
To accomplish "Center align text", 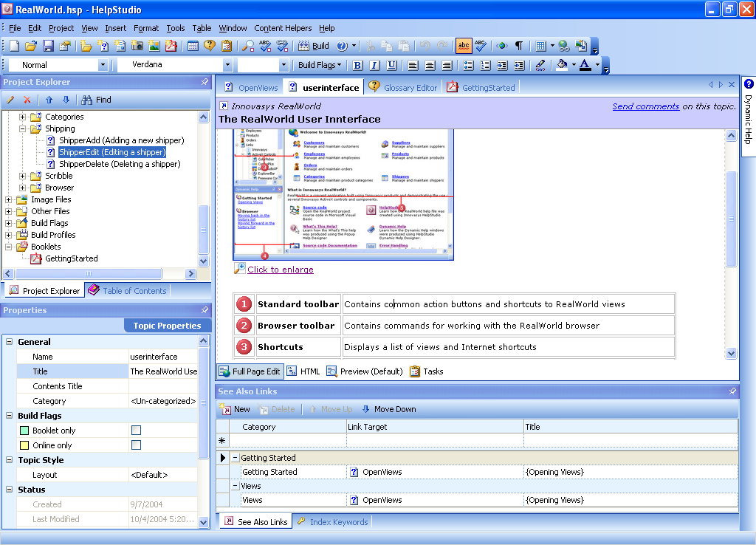I will 430,65.
